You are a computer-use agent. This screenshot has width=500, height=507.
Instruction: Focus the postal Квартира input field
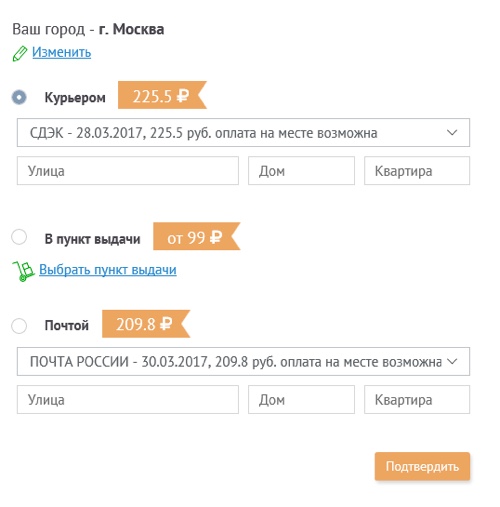click(x=417, y=400)
